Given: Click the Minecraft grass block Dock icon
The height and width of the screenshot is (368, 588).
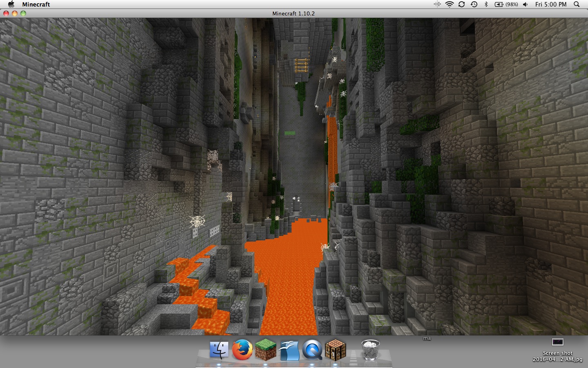Looking at the screenshot, I should pyautogui.click(x=266, y=350).
